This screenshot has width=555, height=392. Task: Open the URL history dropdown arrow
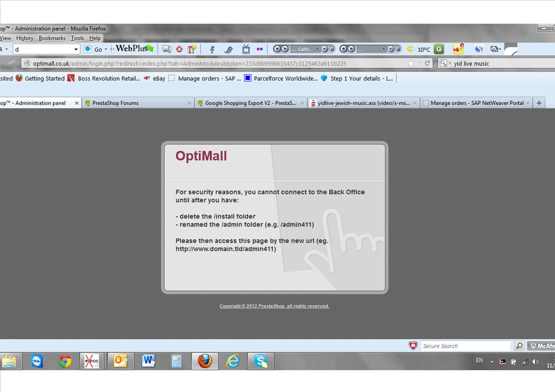420,63
